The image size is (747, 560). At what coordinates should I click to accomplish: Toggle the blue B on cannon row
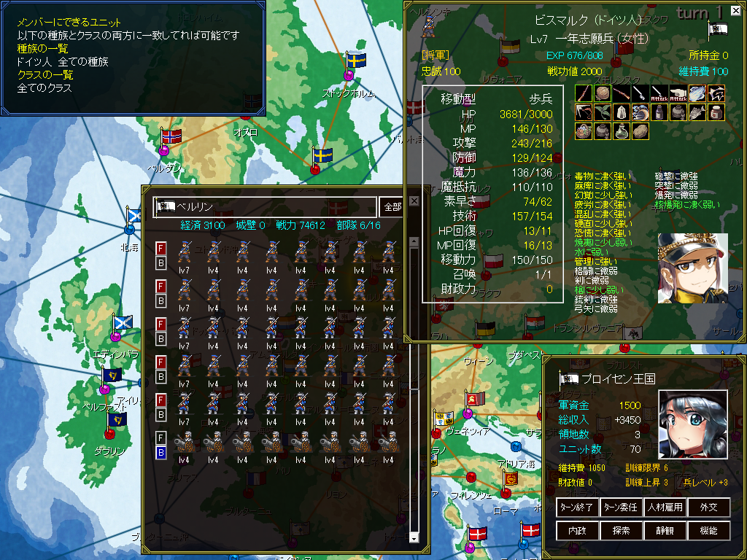click(x=161, y=453)
